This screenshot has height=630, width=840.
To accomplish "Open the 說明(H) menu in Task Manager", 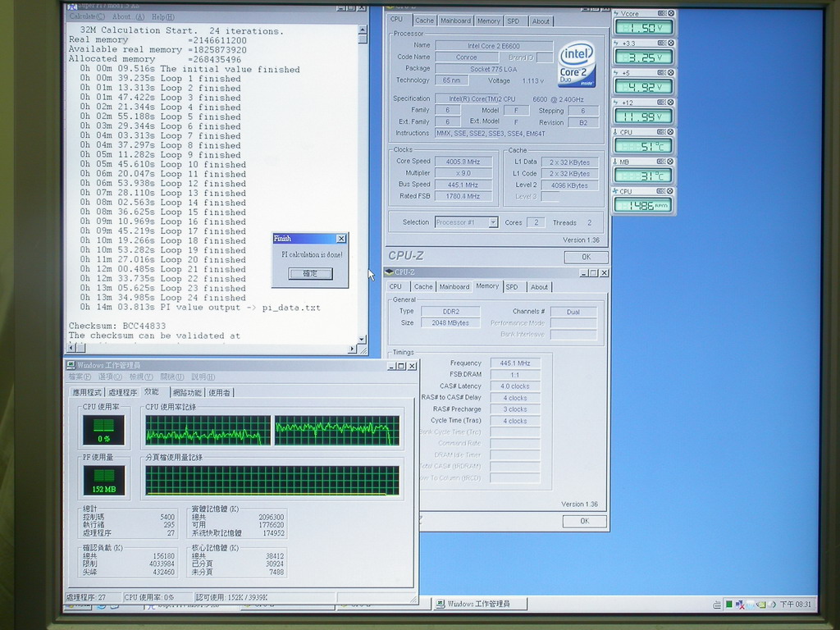I will coord(203,377).
